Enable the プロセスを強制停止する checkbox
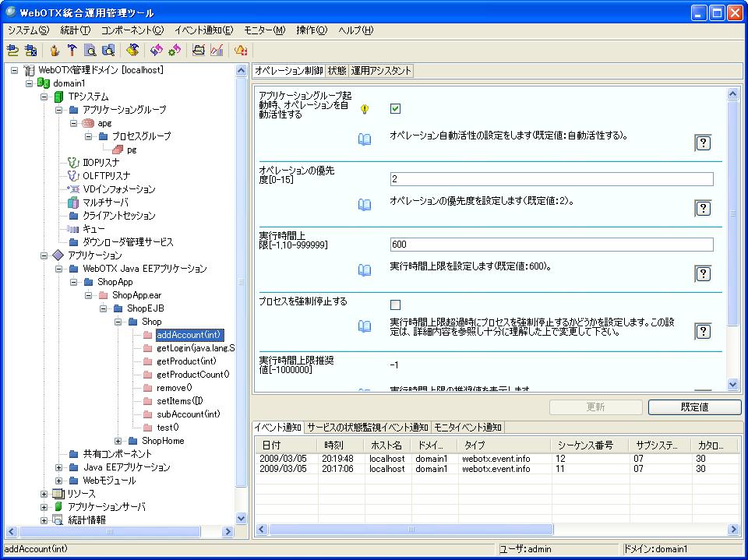 [395, 305]
